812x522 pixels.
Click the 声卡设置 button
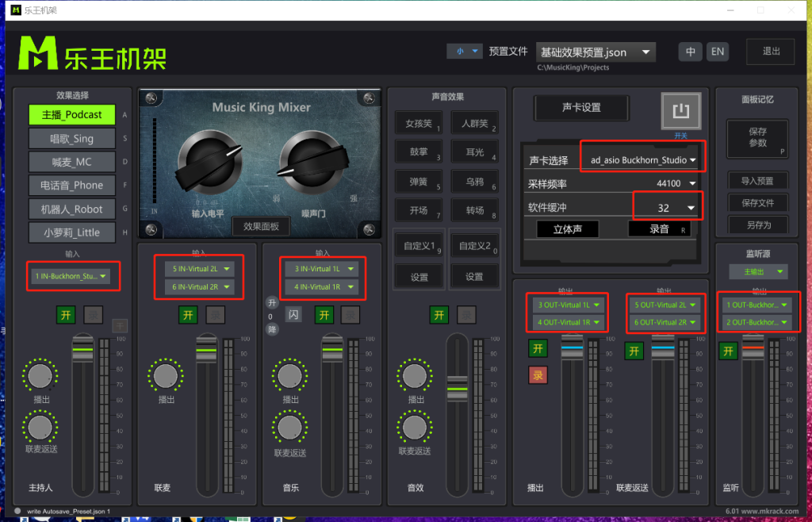[581, 108]
